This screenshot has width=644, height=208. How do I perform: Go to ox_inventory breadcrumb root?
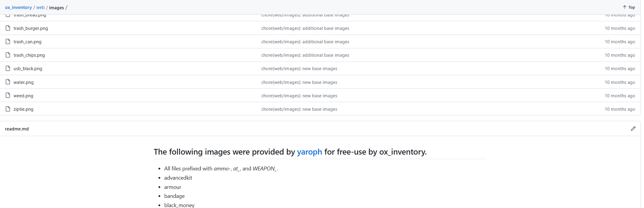(x=18, y=7)
